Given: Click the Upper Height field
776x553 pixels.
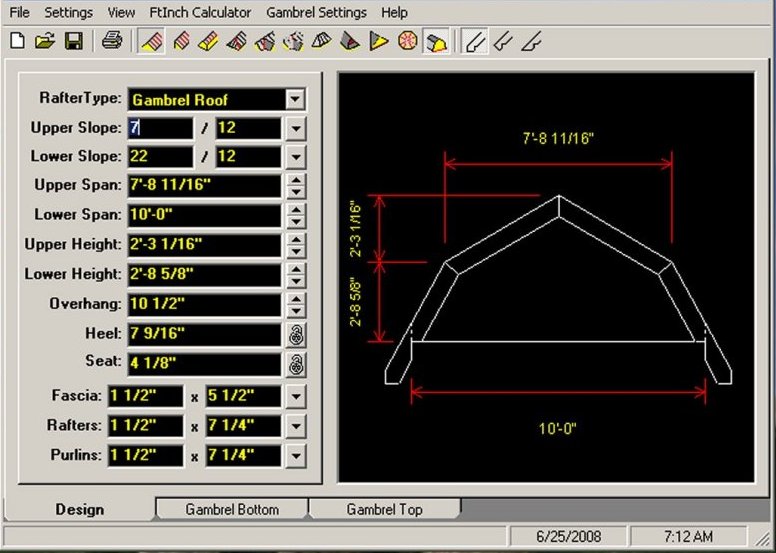Looking at the screenshot, I should [204, 246].
